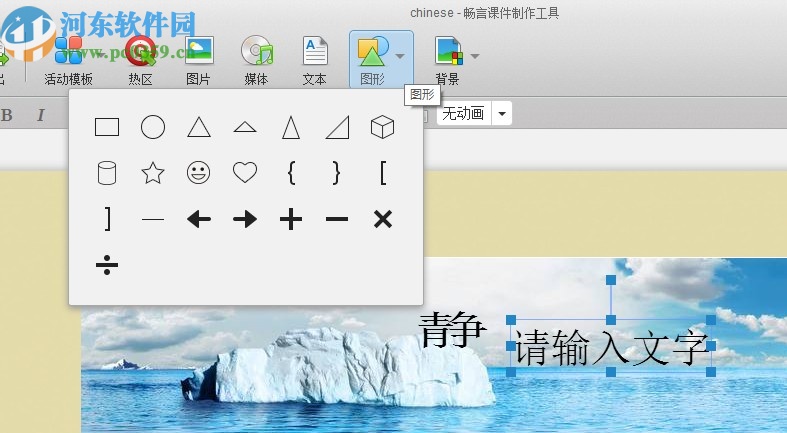Insert a right square bracket shape

[x=107, y=219]
